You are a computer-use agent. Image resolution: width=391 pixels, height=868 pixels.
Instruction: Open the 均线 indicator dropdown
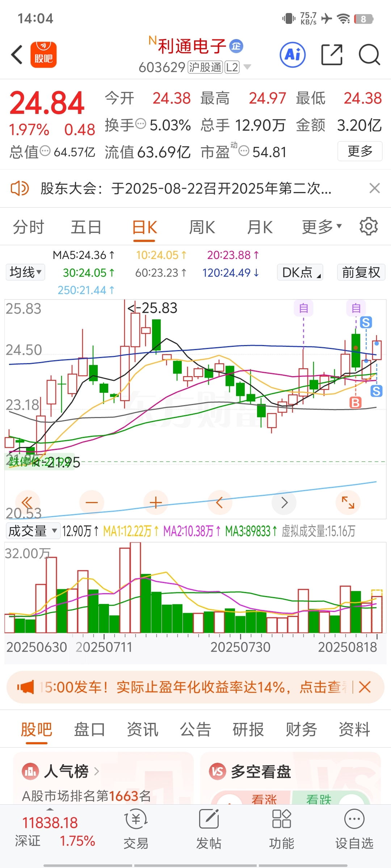(x=25, y=272)
